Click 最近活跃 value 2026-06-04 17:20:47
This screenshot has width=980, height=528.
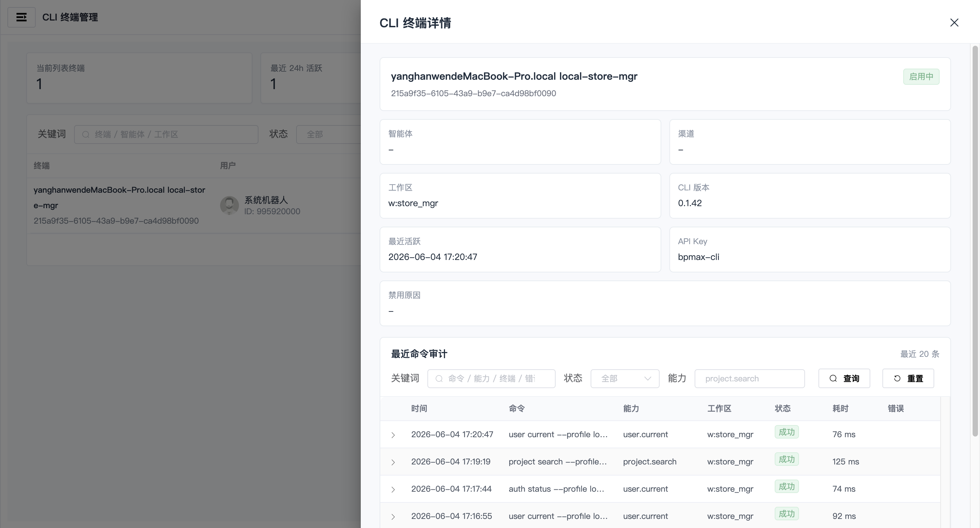[432, 257]
